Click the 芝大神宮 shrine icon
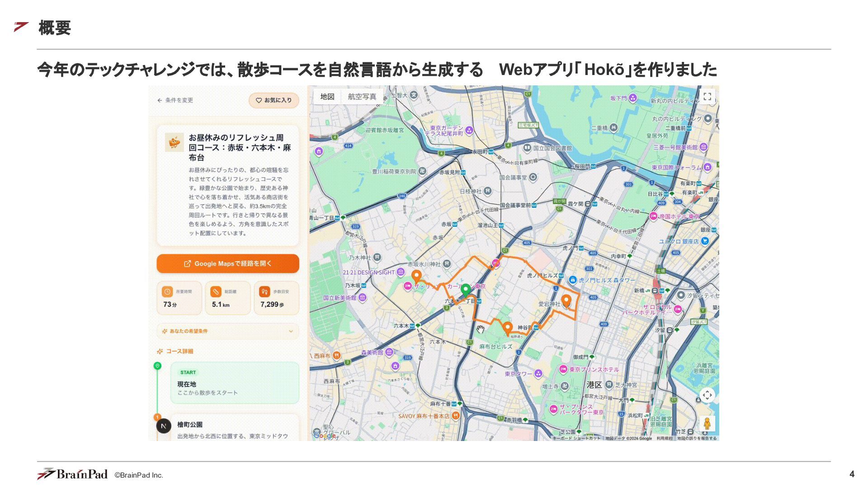The image size is (868, 488). 609,385
